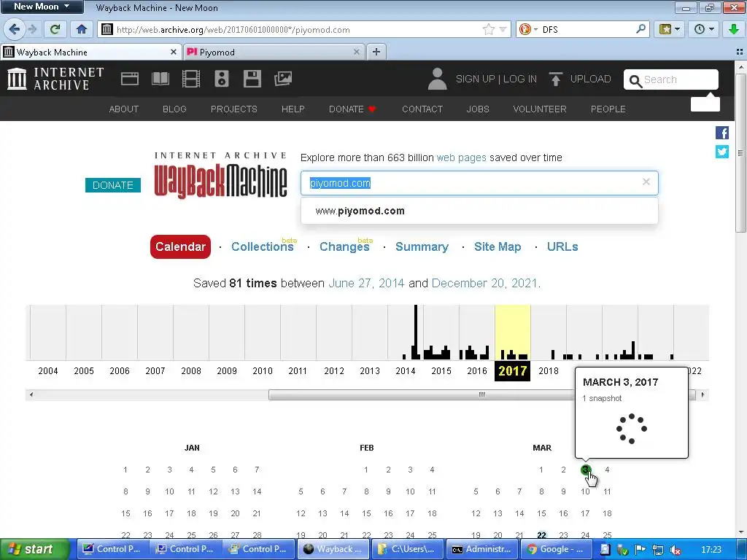Follow the web pages link

[461, 157]
